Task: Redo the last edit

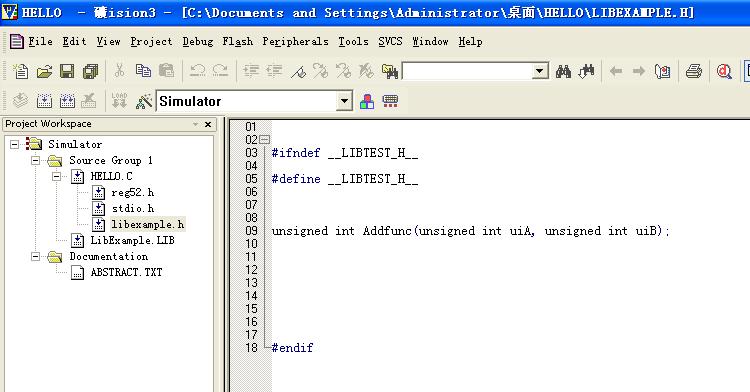Action: pyautogui.click(x=220, y=71)
